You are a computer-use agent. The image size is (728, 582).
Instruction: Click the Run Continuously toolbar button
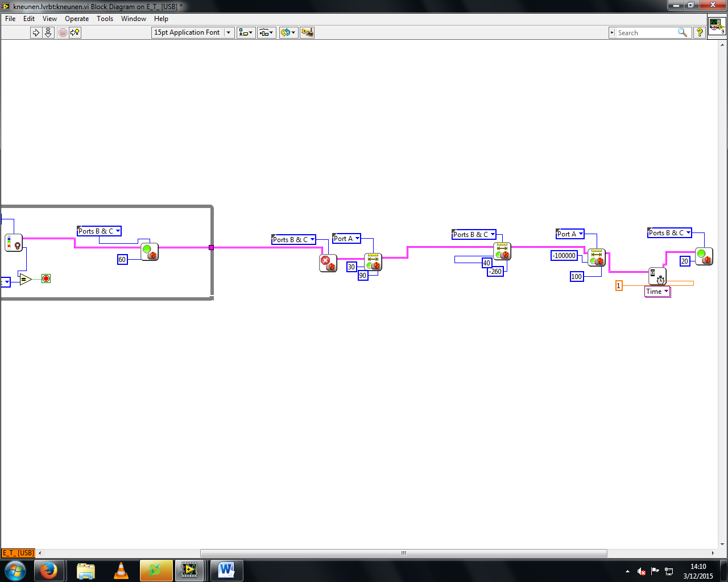click(x=48, y=32)
